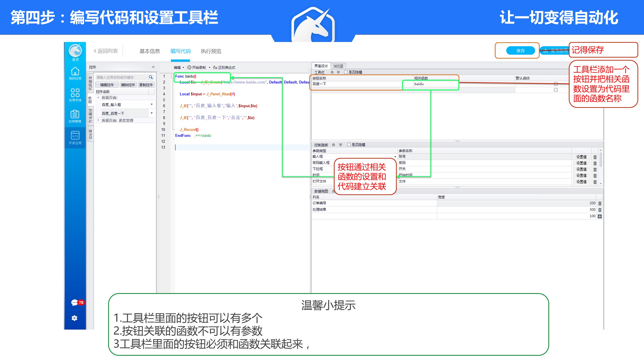
Task: Delete the 订单编号 column with trash icon
Action: (600, 203)
